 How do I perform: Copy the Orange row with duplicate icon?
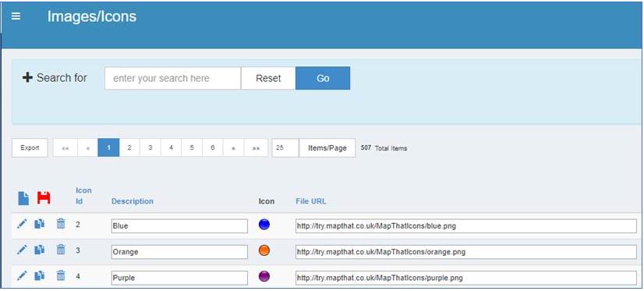tap(40, 250)
